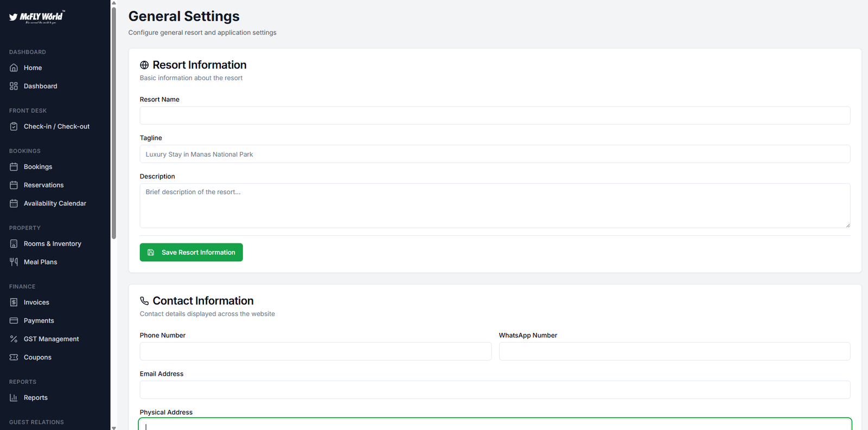868x430 pixels.
Task: Focus the Phone Number field
Action: coord(315,351)
